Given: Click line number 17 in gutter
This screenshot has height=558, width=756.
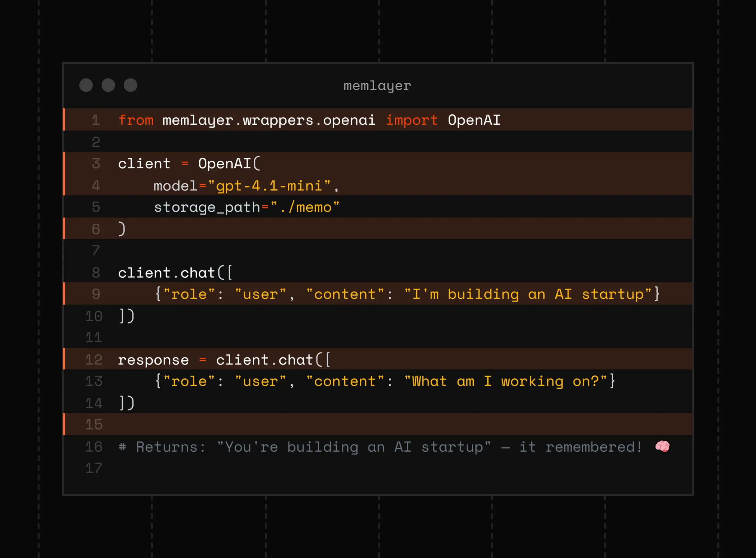Looking at the screenshot, I should [x=94, y=468].
